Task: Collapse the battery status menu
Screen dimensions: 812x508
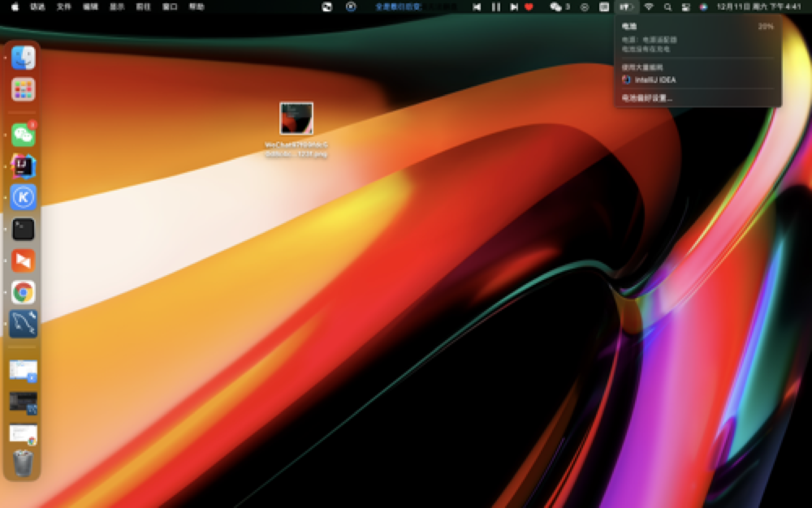Action: (626, 6)
